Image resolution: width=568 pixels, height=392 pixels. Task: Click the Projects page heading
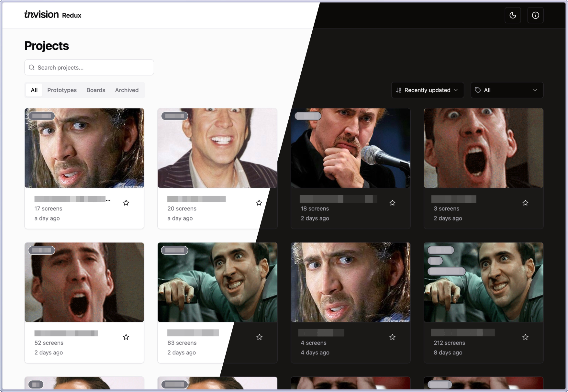[x=47, y=46]
